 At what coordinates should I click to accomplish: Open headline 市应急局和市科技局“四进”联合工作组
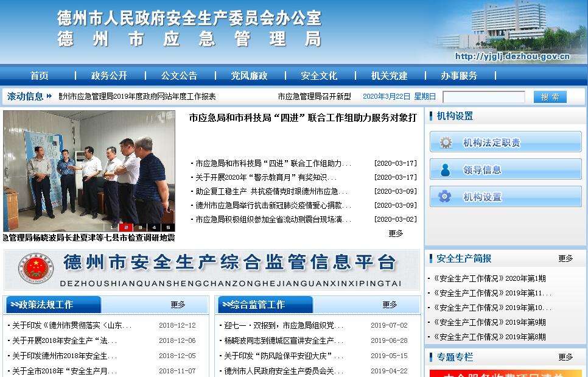tap(303, 118)
